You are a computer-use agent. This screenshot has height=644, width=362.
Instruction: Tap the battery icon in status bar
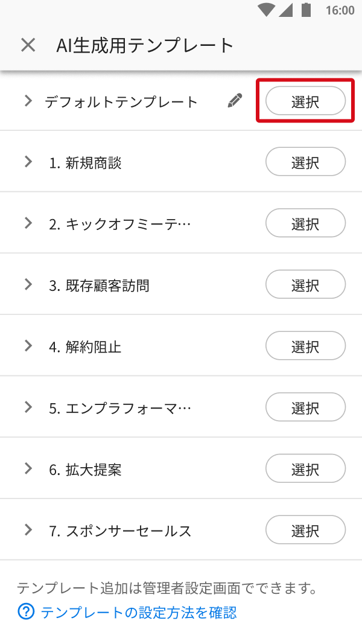(x=306, y=10)
